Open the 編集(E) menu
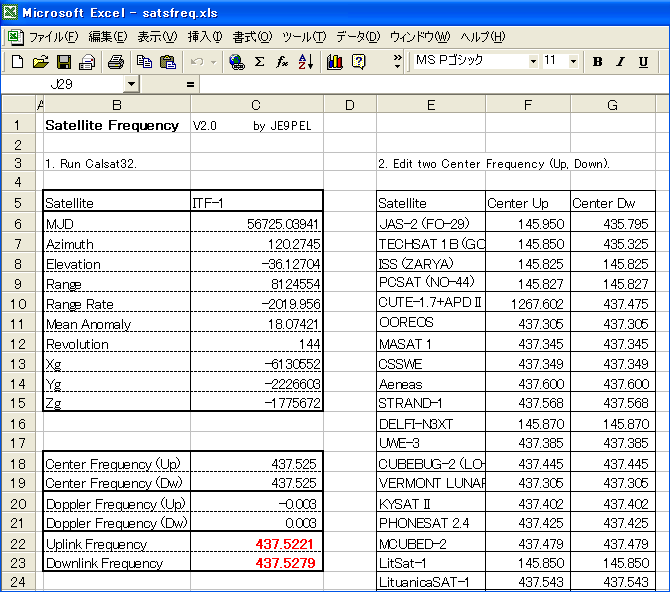 tap(108, 37)
